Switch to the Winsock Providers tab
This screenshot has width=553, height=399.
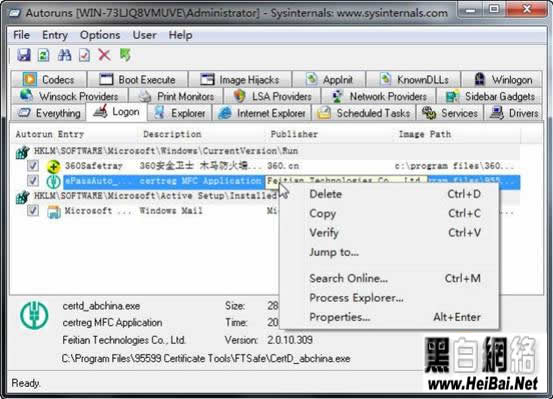point(70,96)
